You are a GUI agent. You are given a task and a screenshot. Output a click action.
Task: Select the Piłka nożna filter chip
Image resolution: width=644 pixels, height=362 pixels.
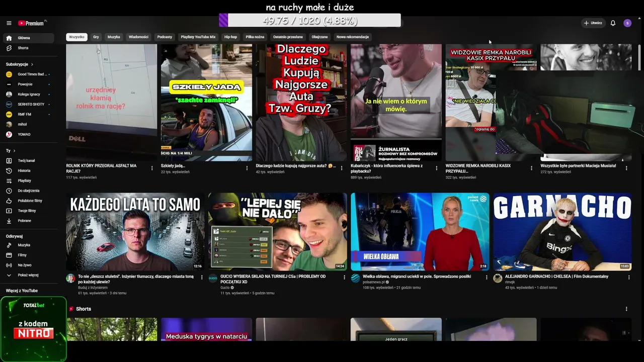click(255, 37)
